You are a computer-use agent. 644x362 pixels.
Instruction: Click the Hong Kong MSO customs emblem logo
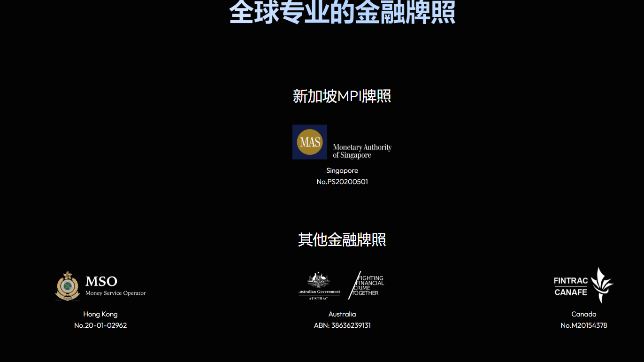point(100,286)
